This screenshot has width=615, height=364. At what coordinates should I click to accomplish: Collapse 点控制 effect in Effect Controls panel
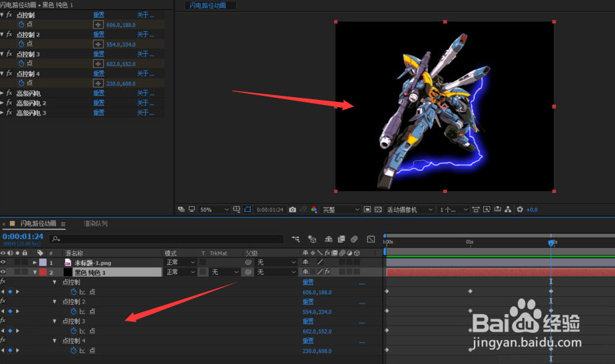coord(2,15)
